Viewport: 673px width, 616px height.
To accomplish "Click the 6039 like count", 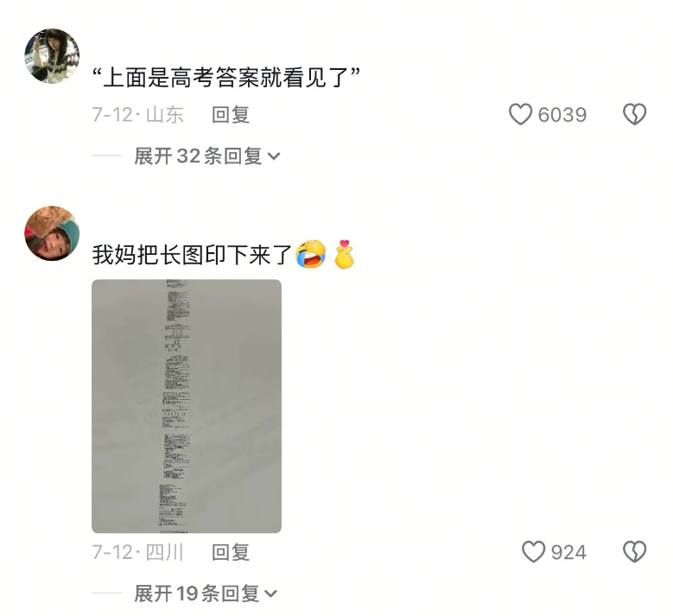I will pyautogui.click(x=562, y=115).
